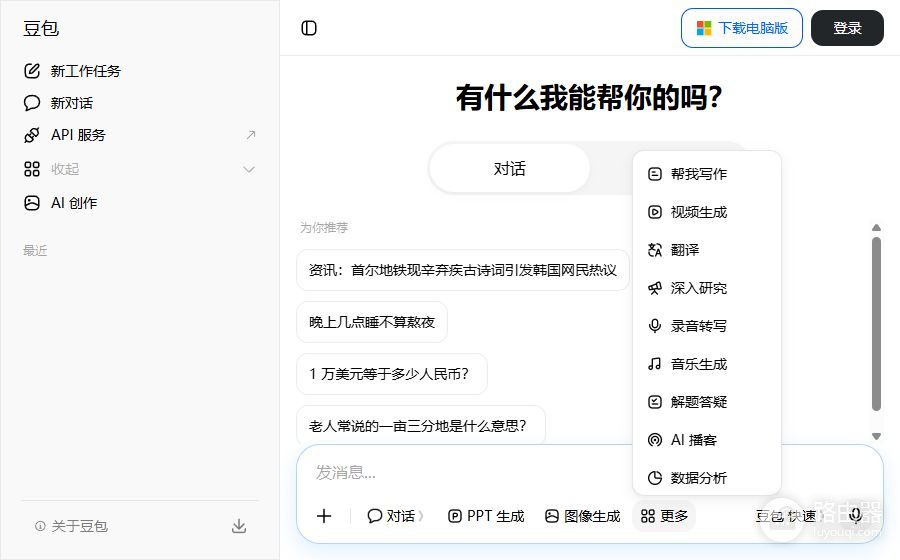The height and width of the screenshot is (560, 900).
Task: Click the 更多 grid icon
Action: coord(647,516)
